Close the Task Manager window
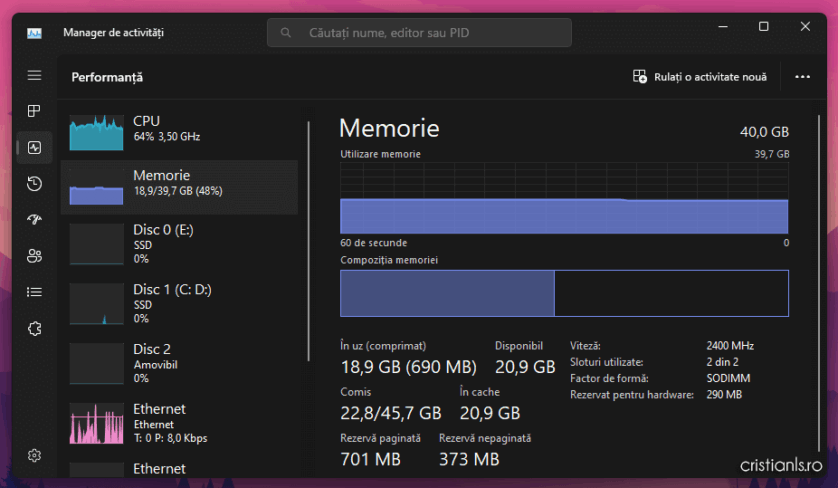Screen dimensions: 838x488 (x=805, y=26)
